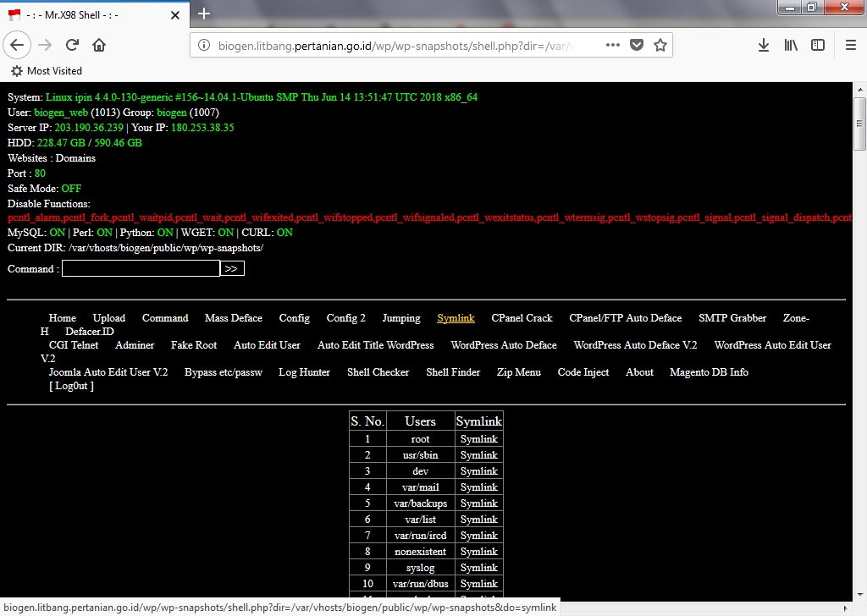Open Symlink for var/mail row

point(479,487)
